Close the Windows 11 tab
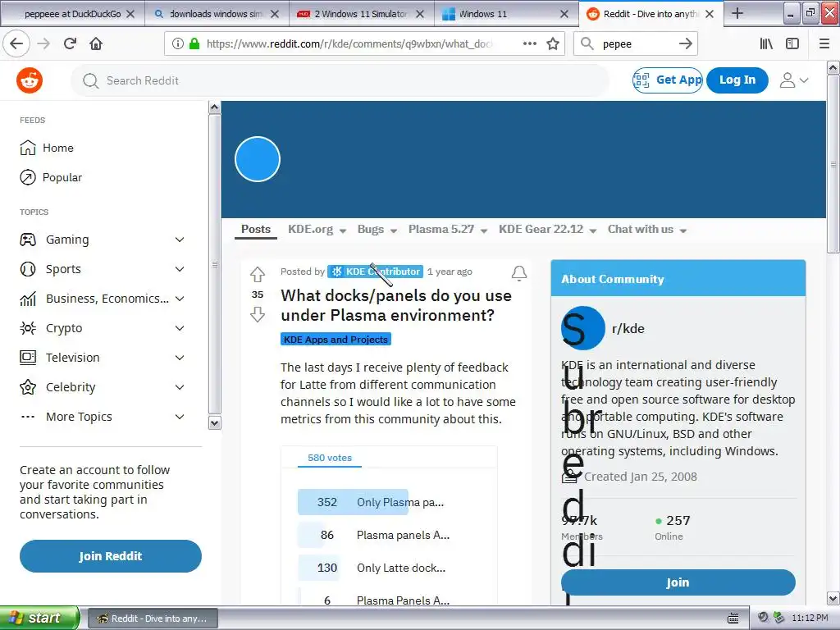Viewport: 840px width, 630px height. pyautogui.click(x=564, y=14)
